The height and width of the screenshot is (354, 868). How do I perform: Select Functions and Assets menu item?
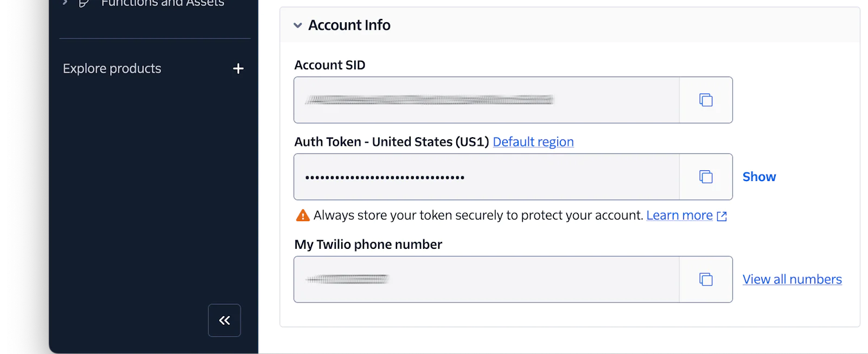[162, 3]
